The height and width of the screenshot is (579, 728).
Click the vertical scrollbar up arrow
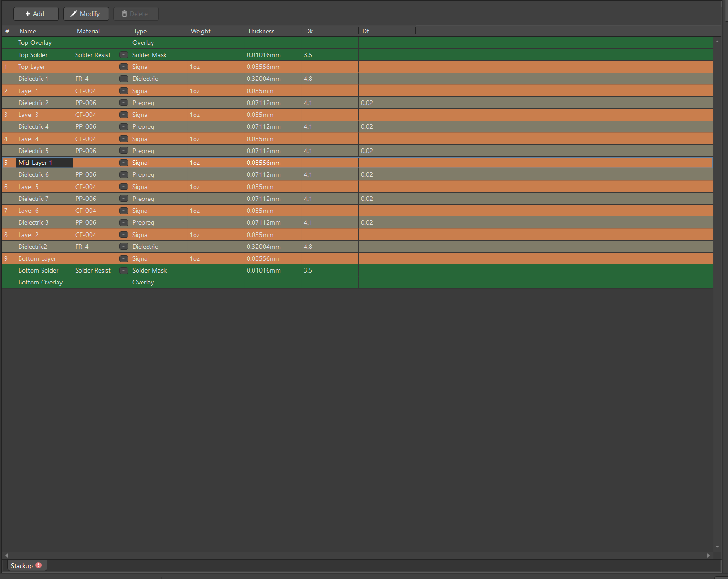[x=717, y=42]
